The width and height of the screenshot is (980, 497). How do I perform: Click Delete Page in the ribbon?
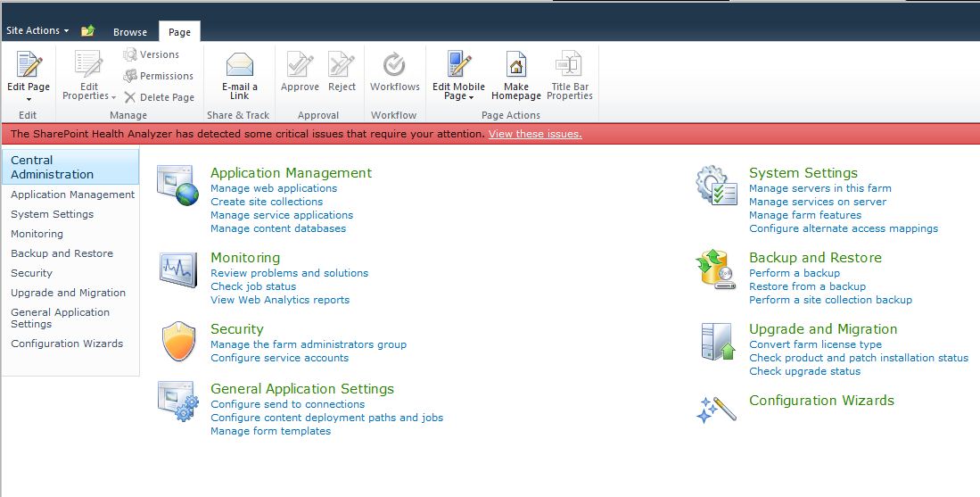[x=160, y=97]
